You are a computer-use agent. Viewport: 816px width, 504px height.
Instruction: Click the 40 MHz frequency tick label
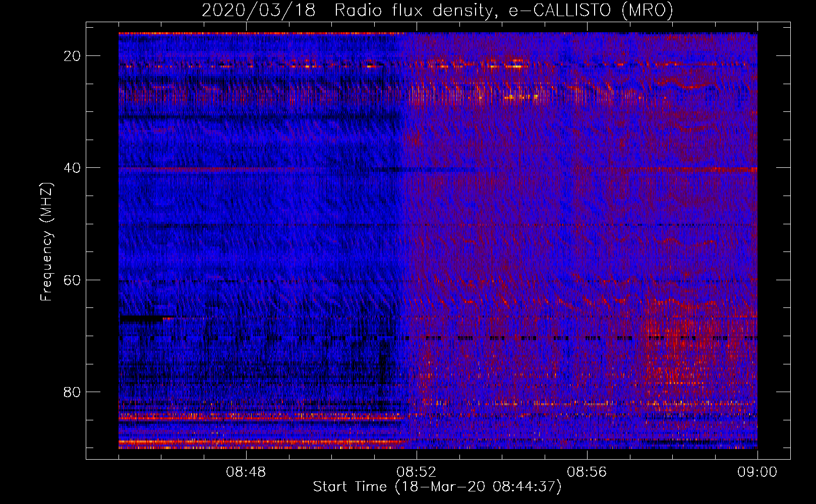(x=72, y=168)
